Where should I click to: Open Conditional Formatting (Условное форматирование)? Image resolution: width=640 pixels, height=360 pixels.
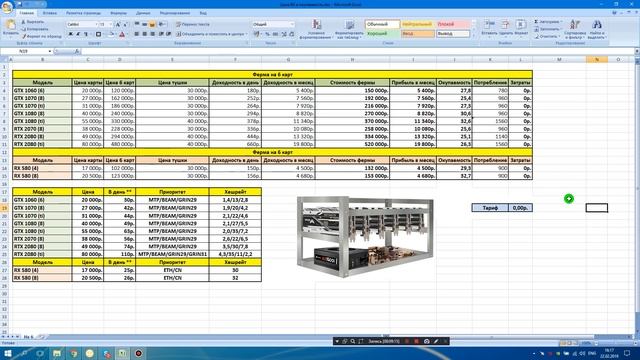click(x=316, y=29)
